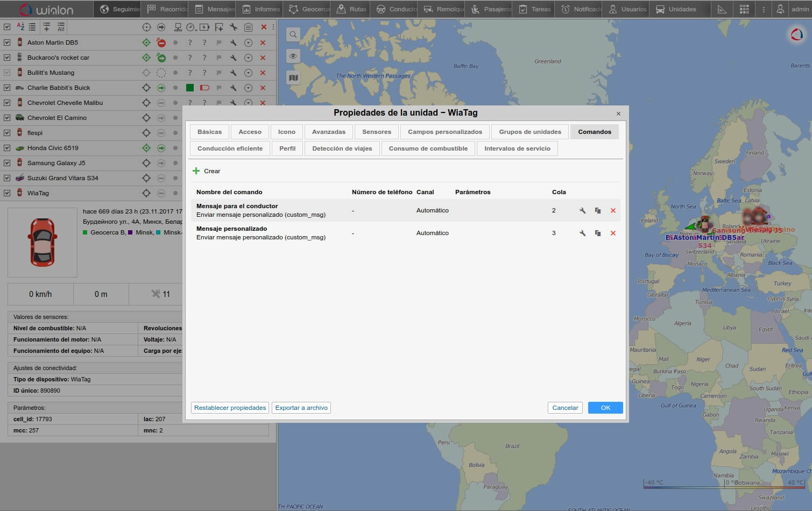812x511 pixels.
Task: Click Exportar a archivo button
Action: click(301, 408)
